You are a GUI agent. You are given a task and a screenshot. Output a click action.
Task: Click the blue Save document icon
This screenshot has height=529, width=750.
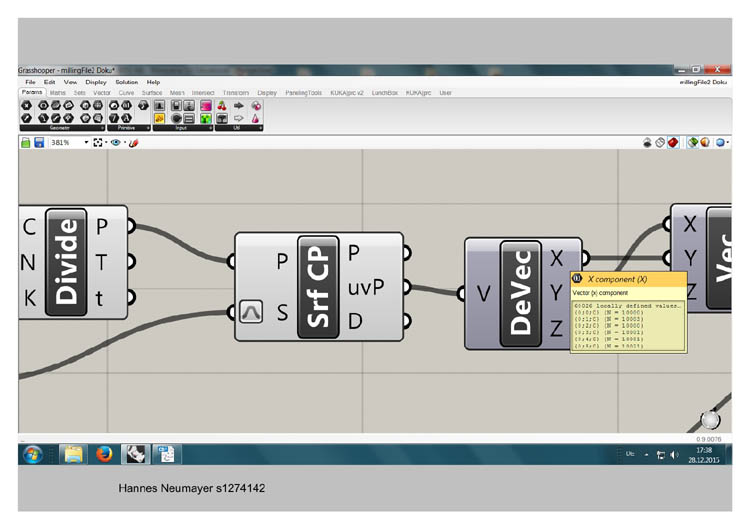click(x=39, y=143)
